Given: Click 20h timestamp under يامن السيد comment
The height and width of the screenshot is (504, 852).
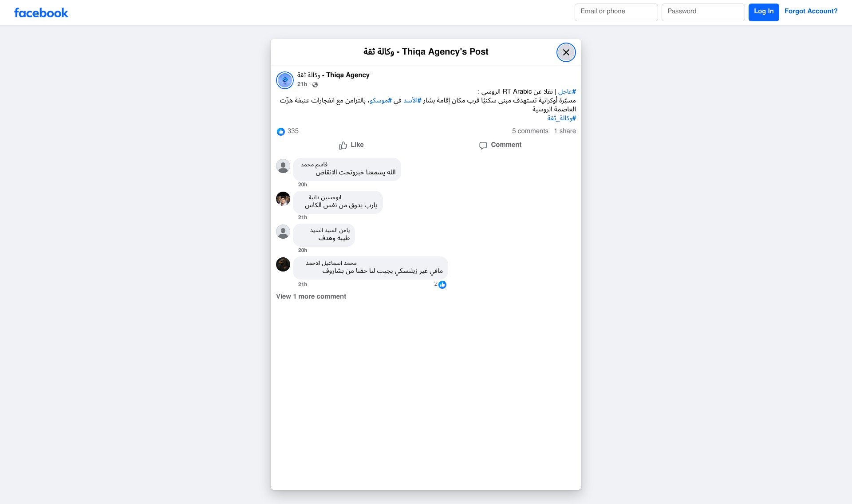Looking at the screenshot, I should pos(303,250).
